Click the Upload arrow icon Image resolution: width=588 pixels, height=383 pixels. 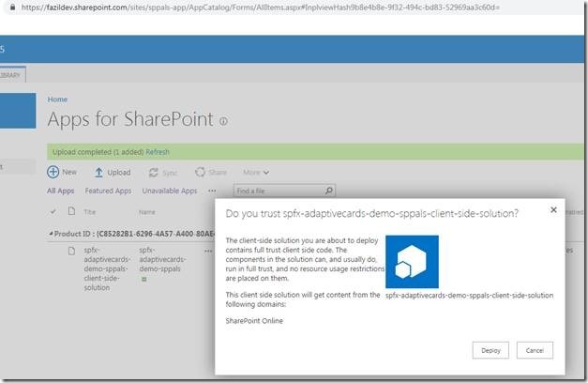tap(98, 172)
